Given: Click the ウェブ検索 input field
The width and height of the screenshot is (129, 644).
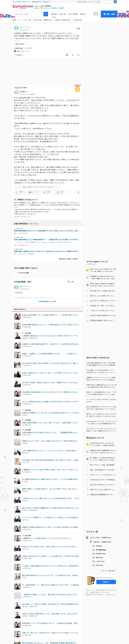Looking at the screenshot, I should tap(103, 2).
